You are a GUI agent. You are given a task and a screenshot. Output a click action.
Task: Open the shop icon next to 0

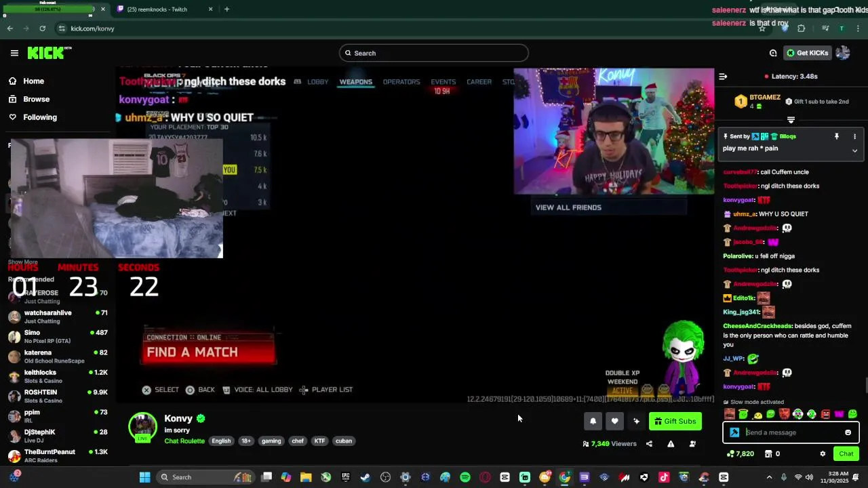pyautogui.click(x=768, y=454)
